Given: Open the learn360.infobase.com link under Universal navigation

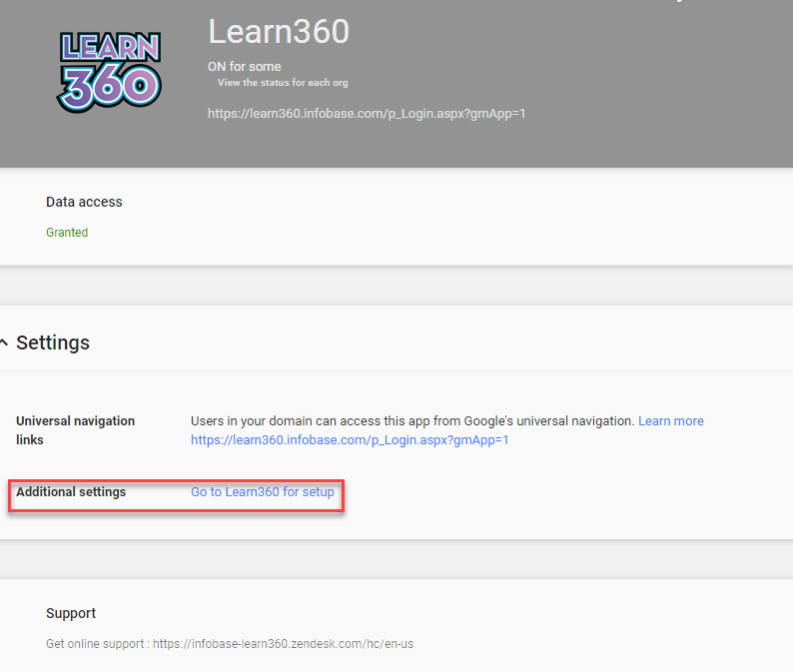Looking at the screenshot, I should pos(350,439).
